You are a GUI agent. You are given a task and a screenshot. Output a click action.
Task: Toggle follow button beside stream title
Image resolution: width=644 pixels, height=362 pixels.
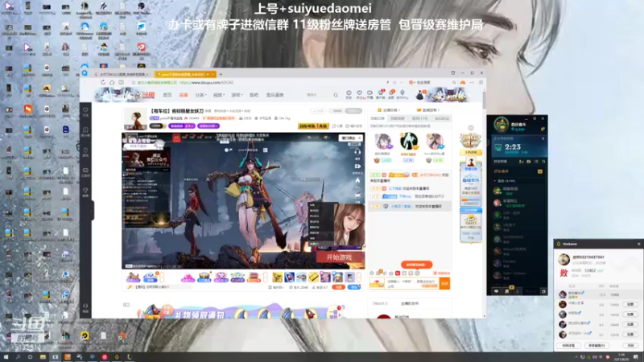coord(318,111)
